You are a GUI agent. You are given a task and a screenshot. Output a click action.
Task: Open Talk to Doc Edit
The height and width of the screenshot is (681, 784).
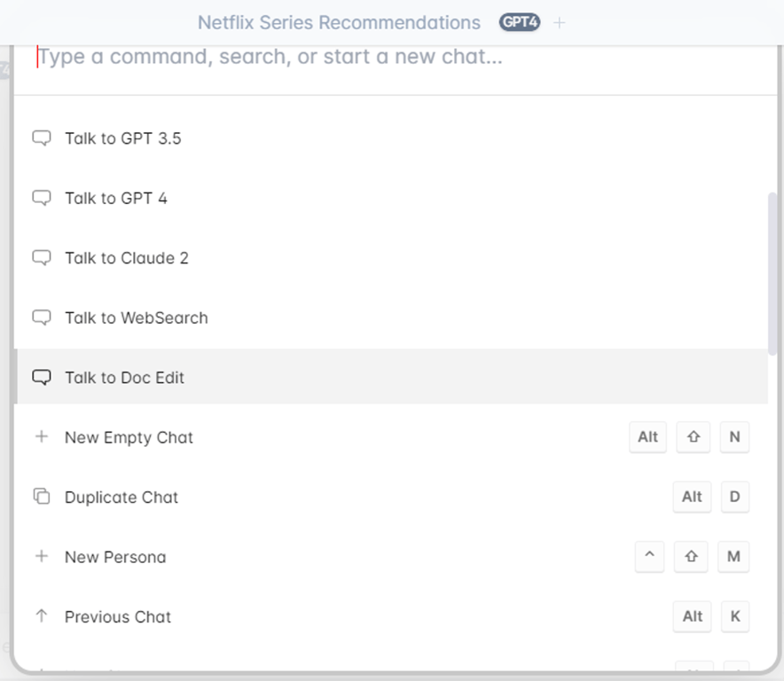click(x=125, y=377)
